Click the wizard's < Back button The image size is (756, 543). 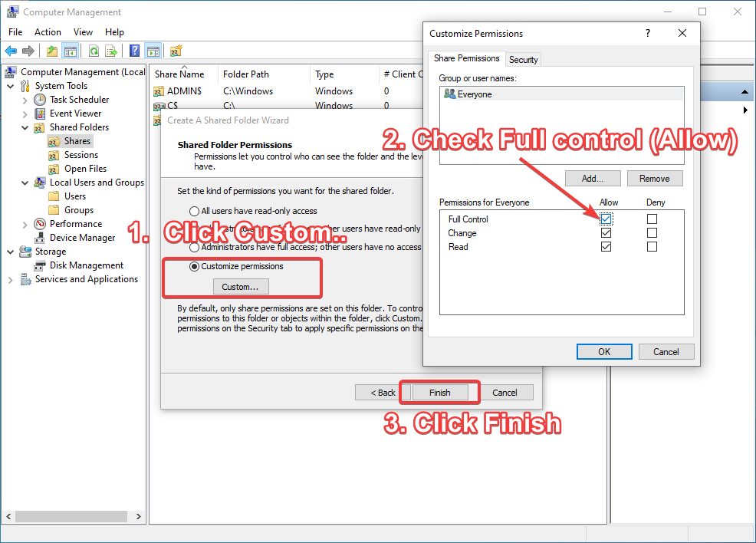(x=383, y=393)
